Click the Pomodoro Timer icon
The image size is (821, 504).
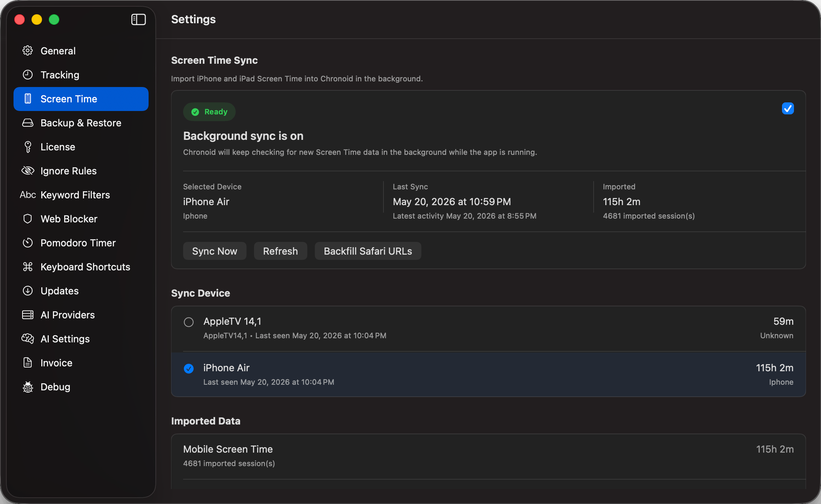[28, 243]
